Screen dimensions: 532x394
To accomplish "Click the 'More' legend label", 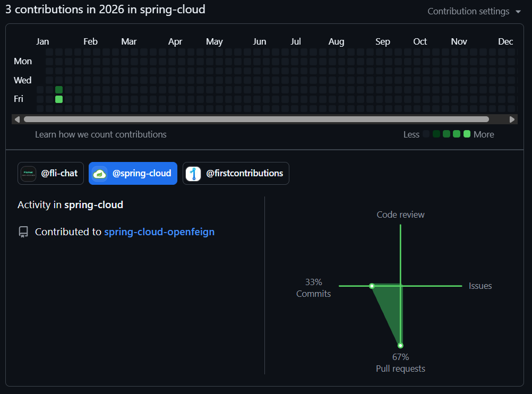I will tap(484, 134).
